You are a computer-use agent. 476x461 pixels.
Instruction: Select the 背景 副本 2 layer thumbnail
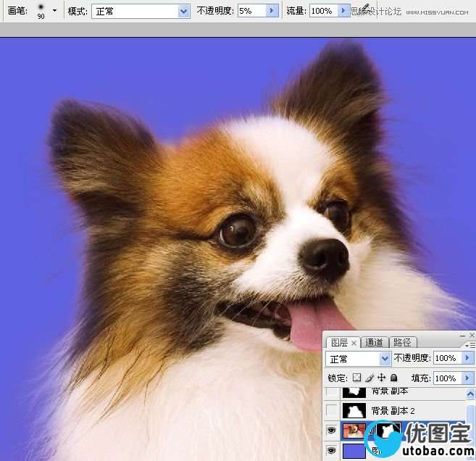(x=354, y=410)
